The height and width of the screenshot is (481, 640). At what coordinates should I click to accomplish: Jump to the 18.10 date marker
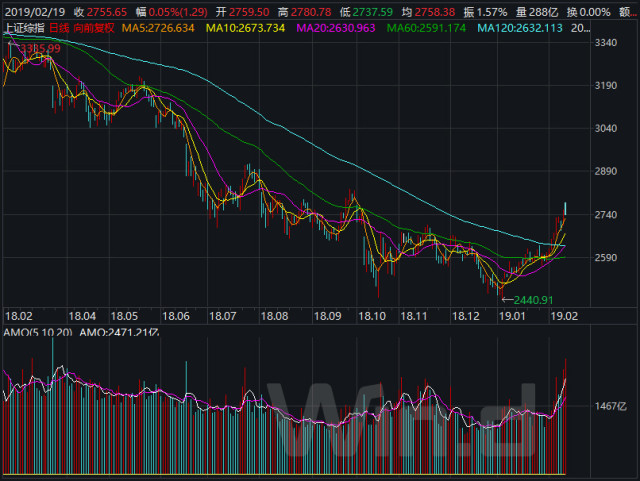[373, 315]
